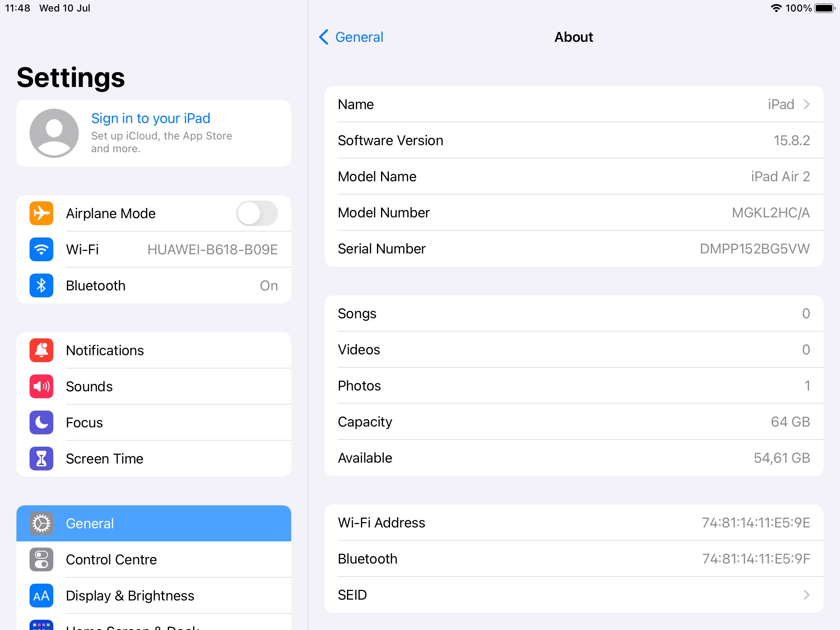Tap the Model Name value iPad Air 2
The height and width of the screenshot is (630, 840).
point(781,176)
